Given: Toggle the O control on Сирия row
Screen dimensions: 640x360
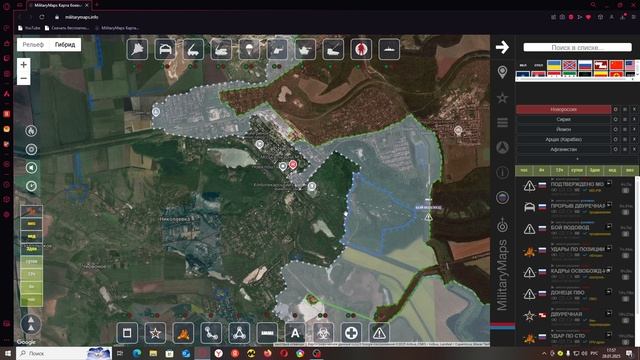Looking at the screenshot, I should click(x=616, y=119).
